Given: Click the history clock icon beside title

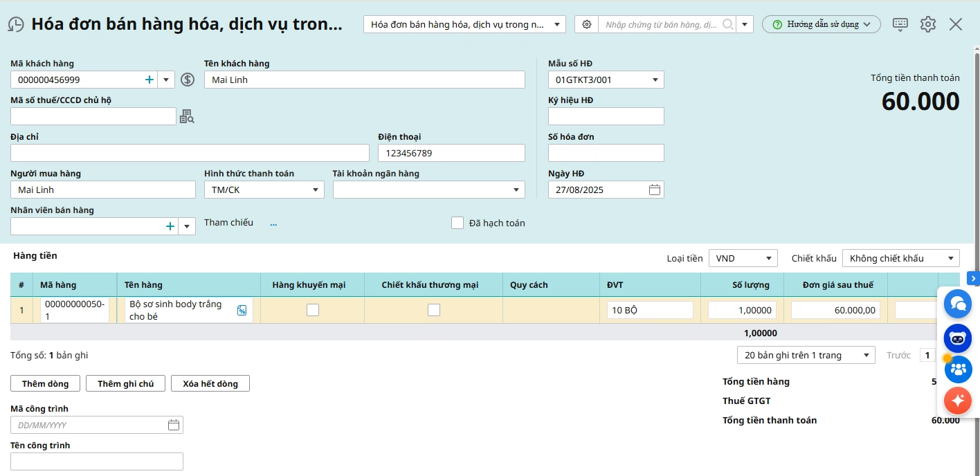Looking at the screenshot, I should 15,25.
